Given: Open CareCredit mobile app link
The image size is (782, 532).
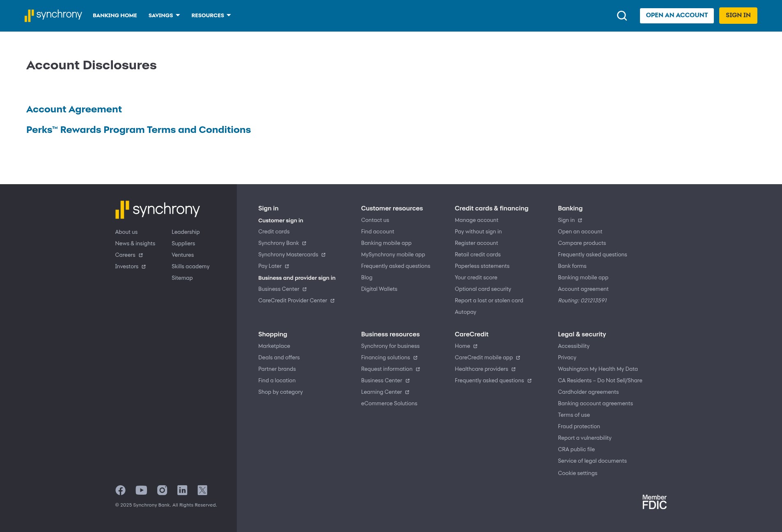Looking at the screenshot, I should [x=487, y=358].
